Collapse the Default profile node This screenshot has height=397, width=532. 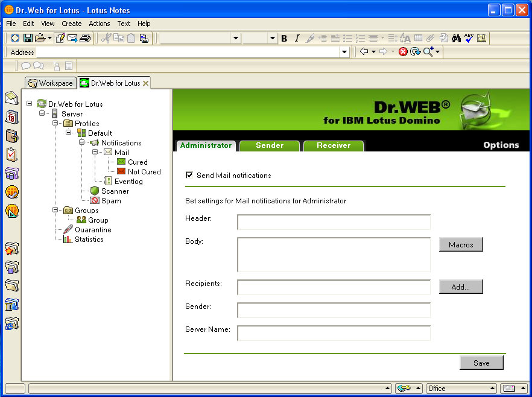pyautogui.click(x=68, y=132)
